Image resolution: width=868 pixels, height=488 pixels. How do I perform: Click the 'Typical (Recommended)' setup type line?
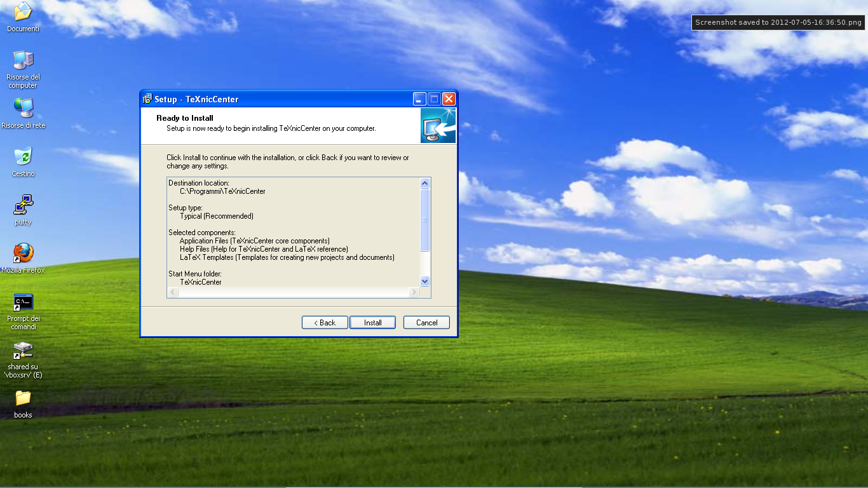tap(217, 216)
